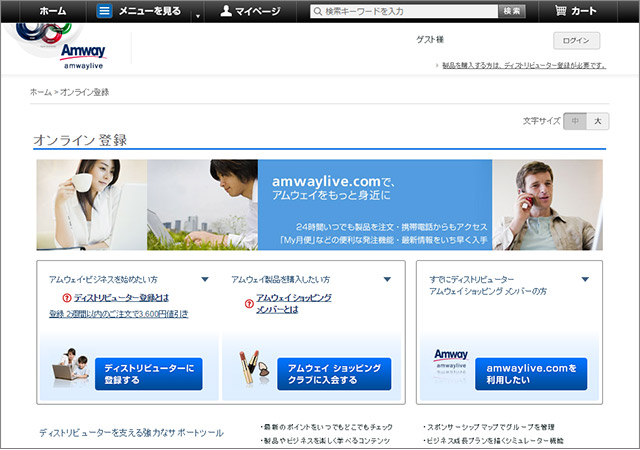Expand the small arrow after メニューを見る
This screenshot has height=450, width=640.
[x=198, y=16]
